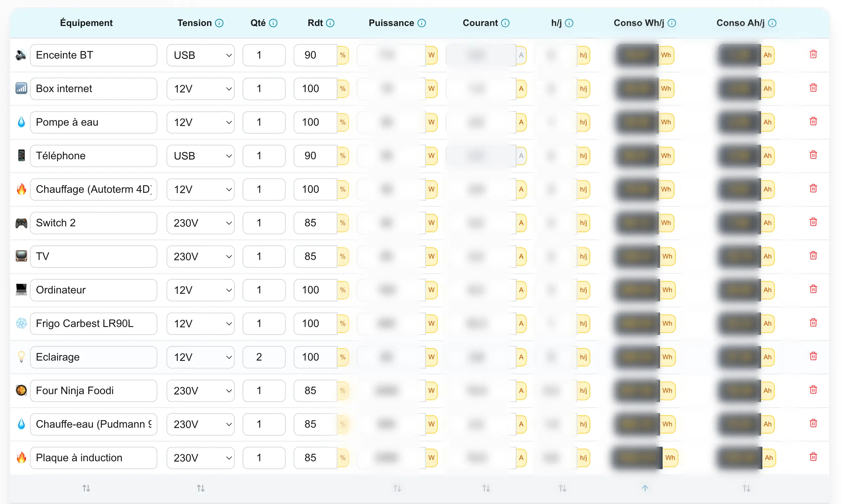Click info icon beside Conso Ah/j
The image size is (842, 504).
coord(772,23)
